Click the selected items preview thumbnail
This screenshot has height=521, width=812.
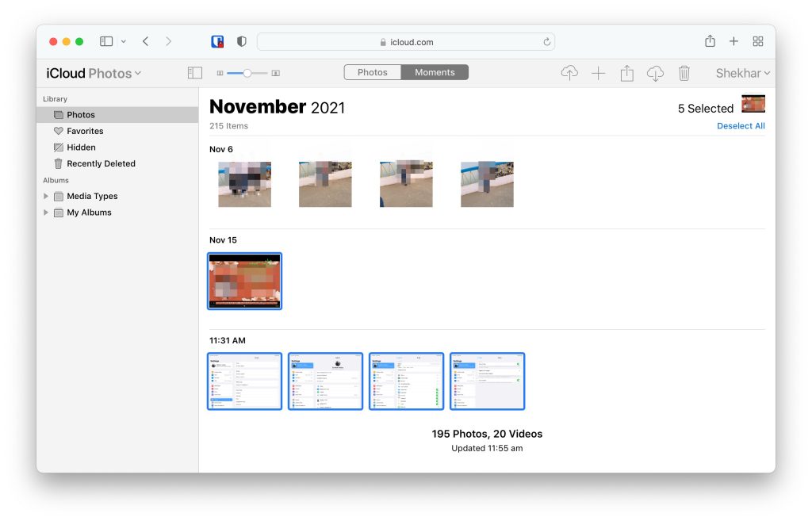[x=753, y=104]
